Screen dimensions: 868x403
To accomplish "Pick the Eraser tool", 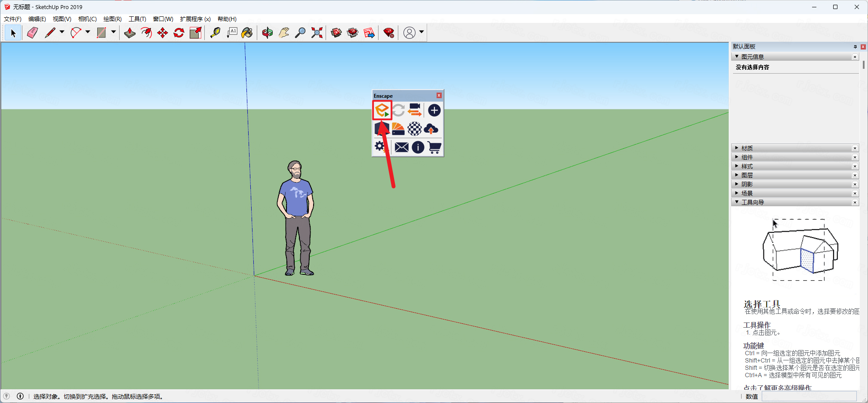I will pos(32,33).
